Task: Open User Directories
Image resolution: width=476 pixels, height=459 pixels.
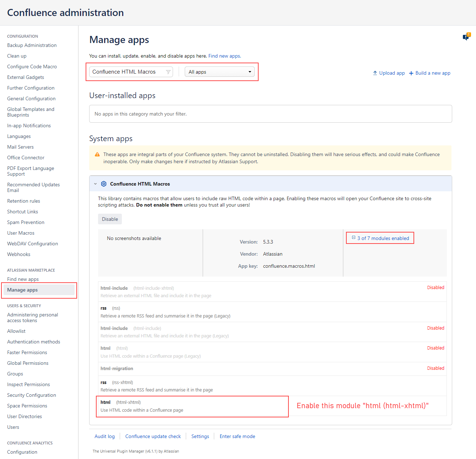Action: (25, 416)
